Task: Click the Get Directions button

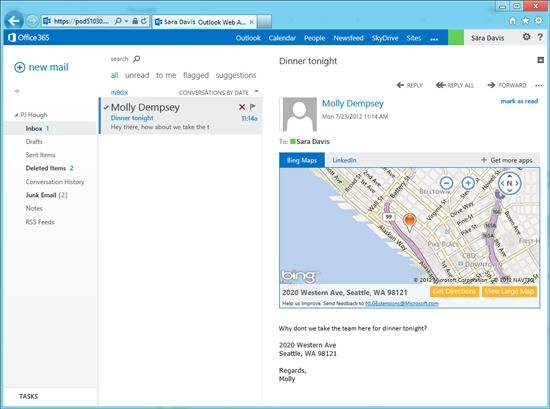Action: coord(455,291)
